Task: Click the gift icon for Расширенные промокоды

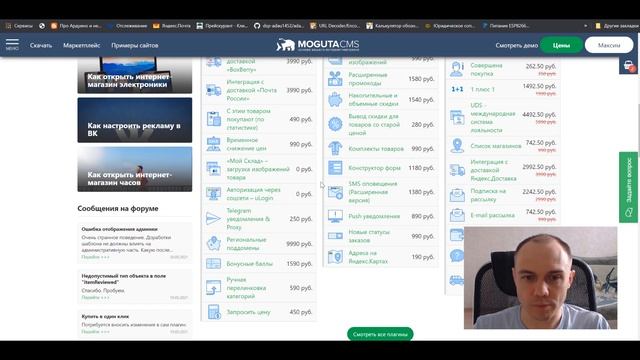Action: pyautogui.click(x=335, y=79)
